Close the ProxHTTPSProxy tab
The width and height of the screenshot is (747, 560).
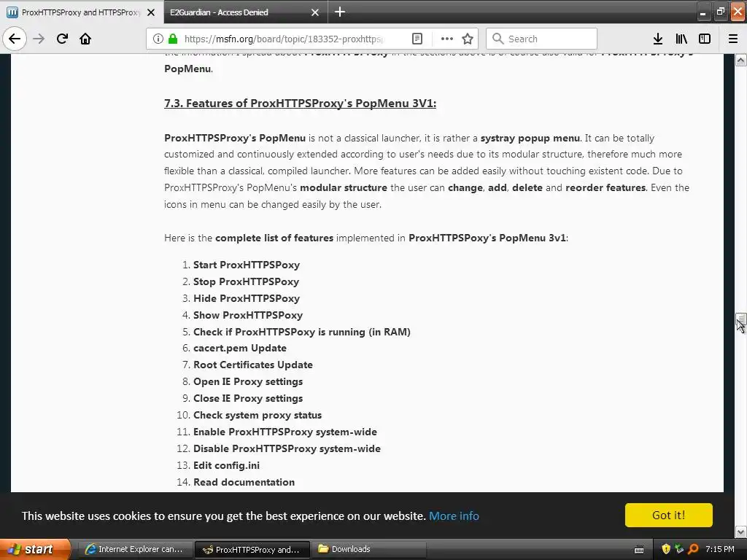pos(151,12)
